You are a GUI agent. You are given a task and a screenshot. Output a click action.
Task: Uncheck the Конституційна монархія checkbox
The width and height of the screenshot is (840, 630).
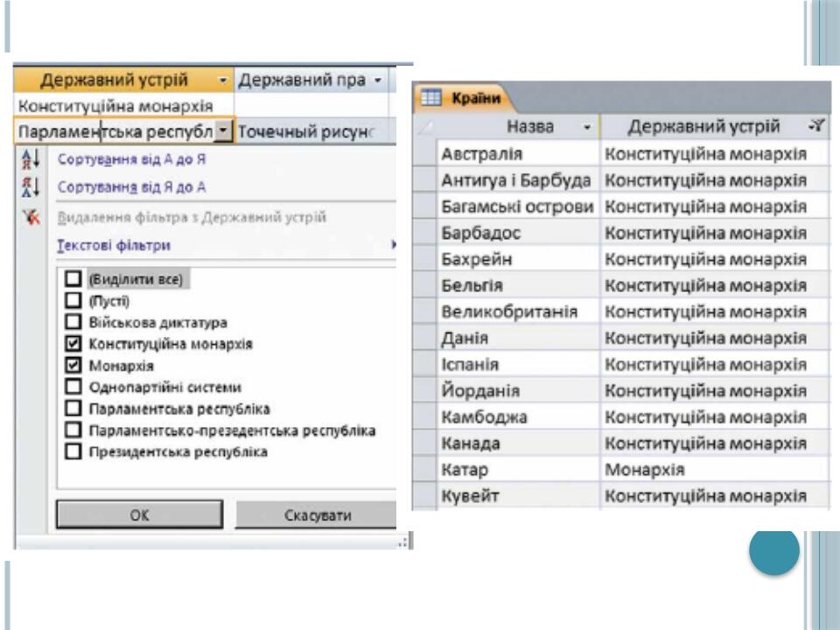(73, 343)
